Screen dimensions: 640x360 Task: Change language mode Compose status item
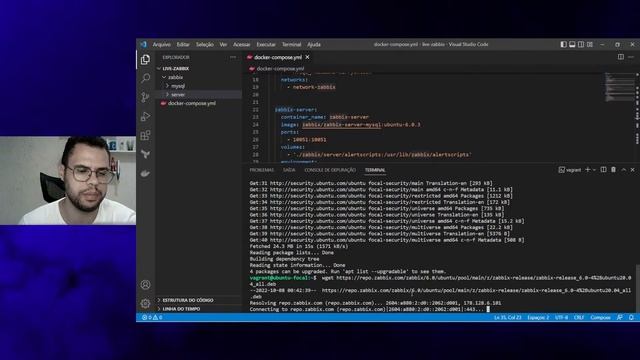click(600, 317)
